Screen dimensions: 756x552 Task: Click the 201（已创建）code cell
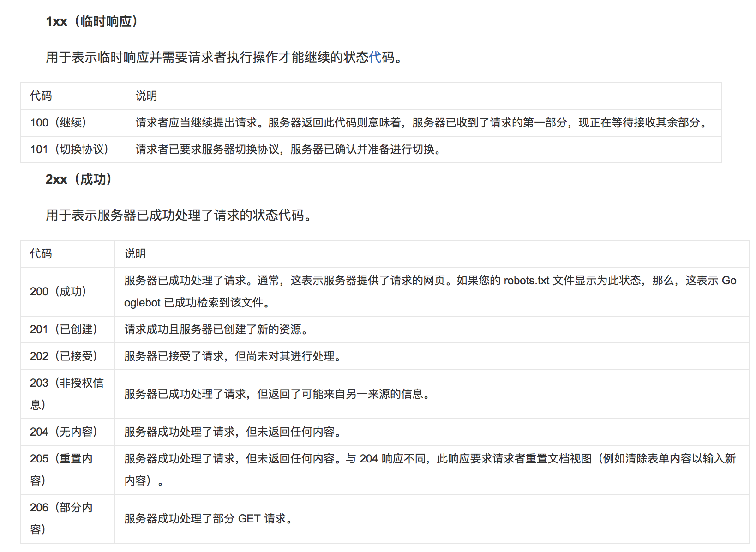click(64, 330)
